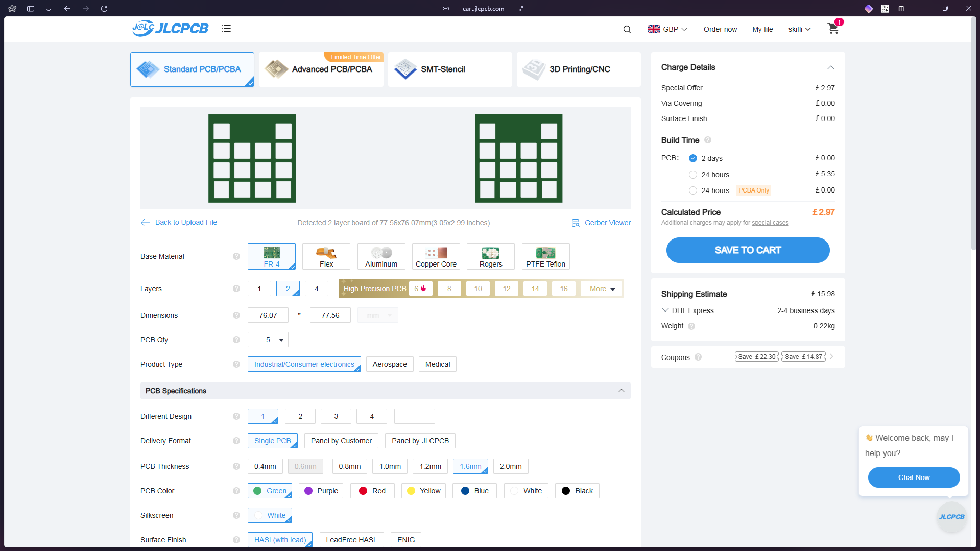Click the browser reload icon
This screenshot has width=980, height=551.
point(104,9)
